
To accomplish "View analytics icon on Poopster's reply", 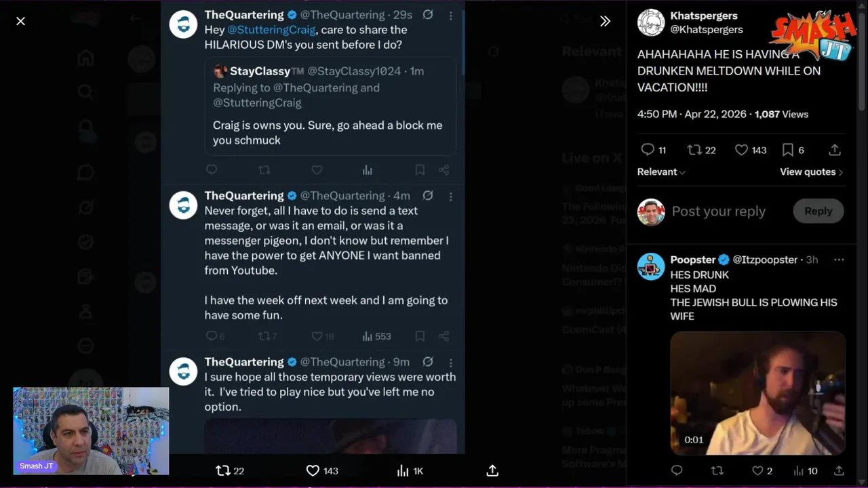I will [x=799, y=470].
